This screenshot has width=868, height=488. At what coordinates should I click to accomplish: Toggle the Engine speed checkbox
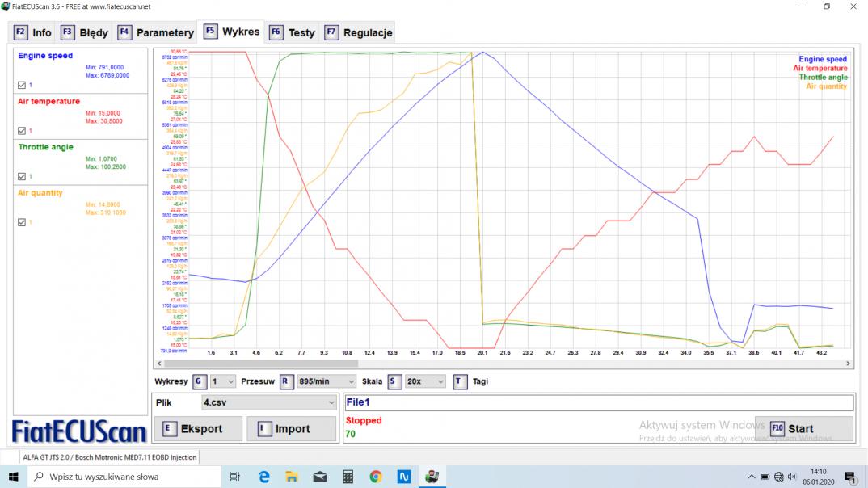tap(22, 85)
